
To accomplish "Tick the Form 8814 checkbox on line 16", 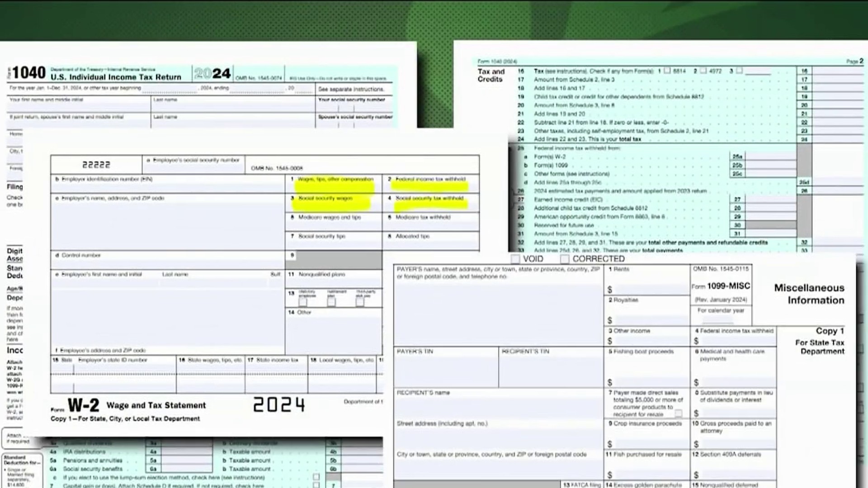I will pyautogui.click(x=667, y=71).
